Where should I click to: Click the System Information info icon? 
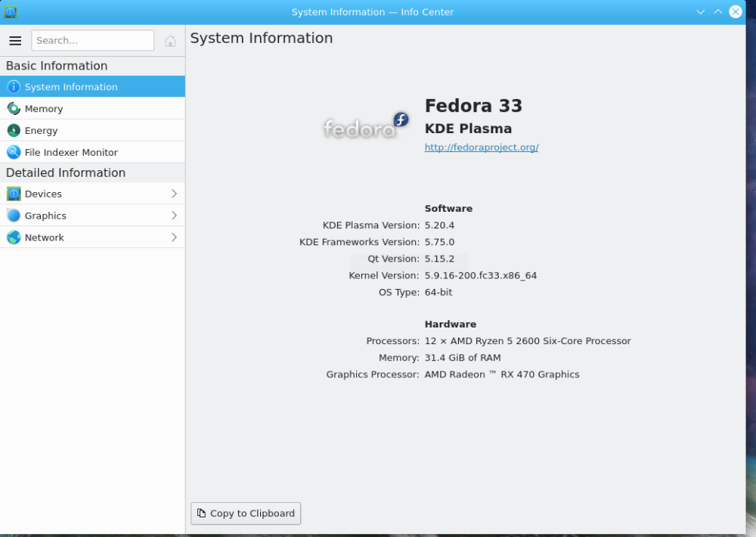pyautogui.click(x=14, y=87)
